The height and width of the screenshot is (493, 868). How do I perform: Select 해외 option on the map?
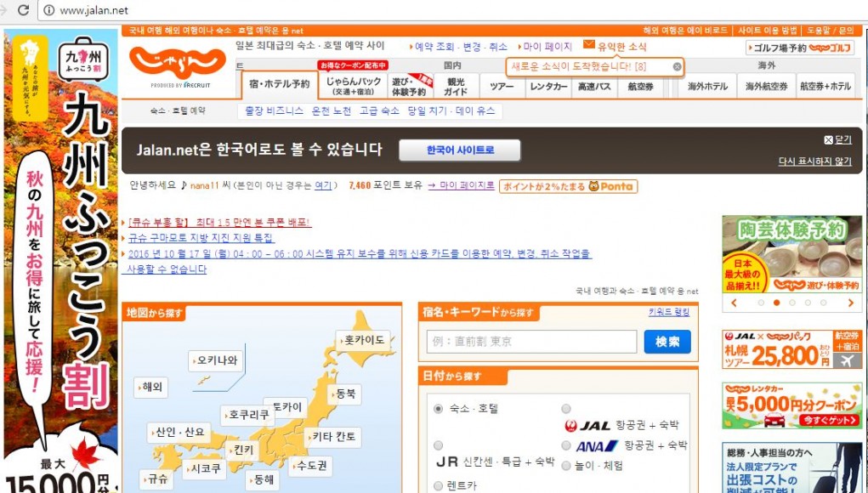pyautogui.click(x=150, y=388)
